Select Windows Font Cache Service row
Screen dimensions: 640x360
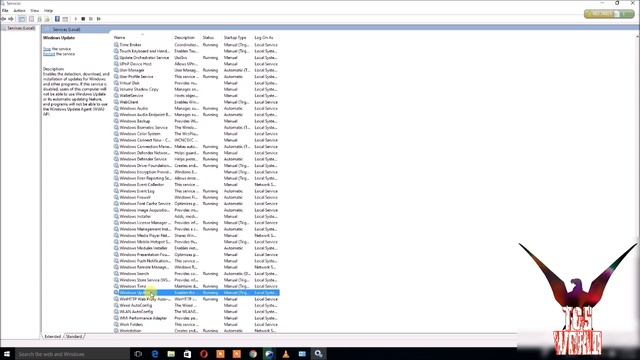[x=196, y=204]
